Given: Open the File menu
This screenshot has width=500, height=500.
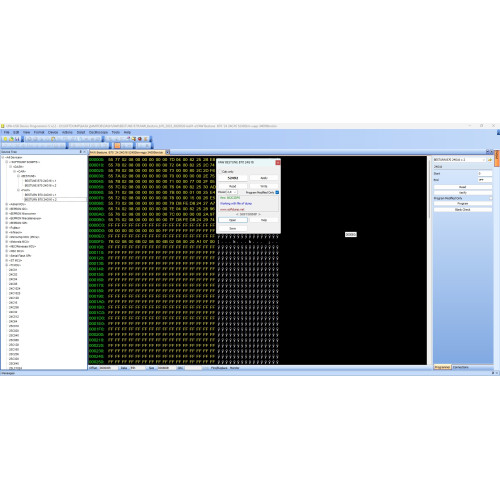Looking at the screenshot, I should click(6, 132).
